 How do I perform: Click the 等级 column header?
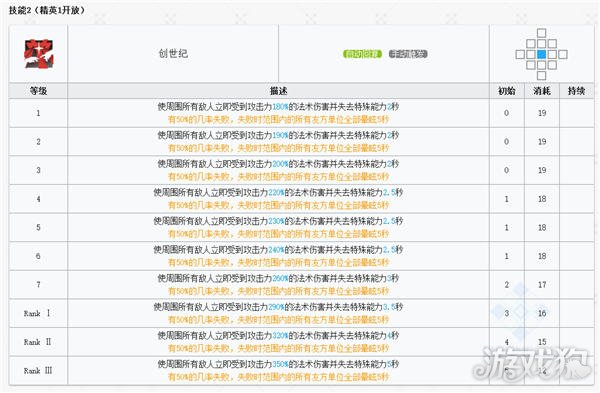pos(38,91)
